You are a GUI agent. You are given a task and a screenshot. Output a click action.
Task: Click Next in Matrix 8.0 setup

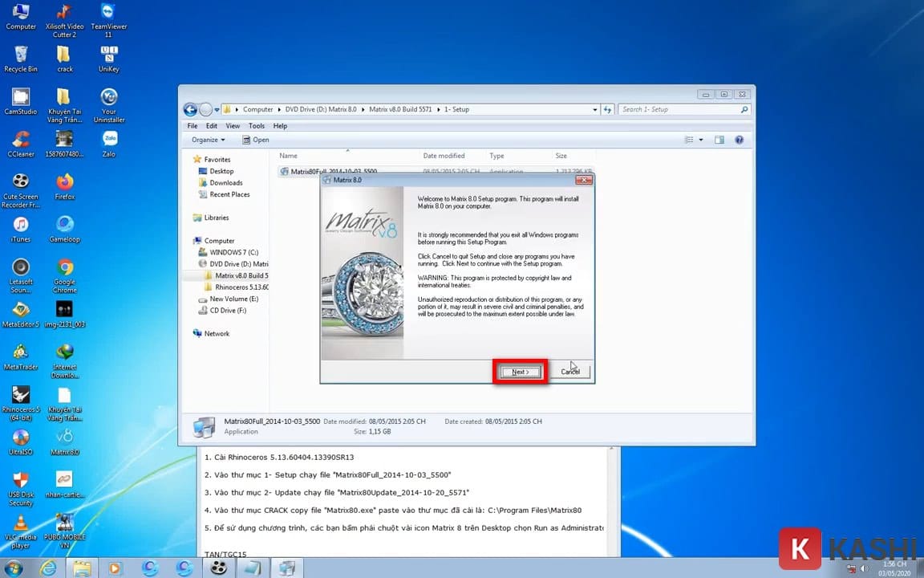coord(520,372)
